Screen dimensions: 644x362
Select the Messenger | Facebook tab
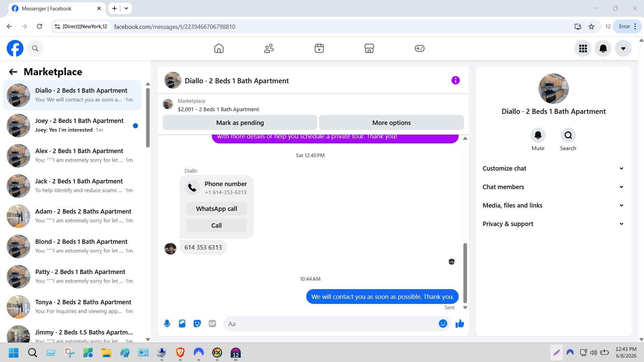pos(56,9)
